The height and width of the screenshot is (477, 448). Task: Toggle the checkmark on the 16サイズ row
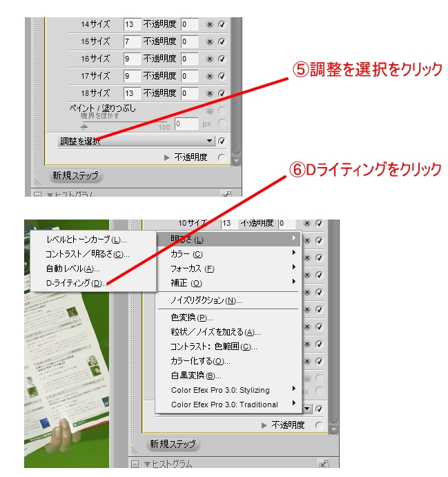coord(222,59)
